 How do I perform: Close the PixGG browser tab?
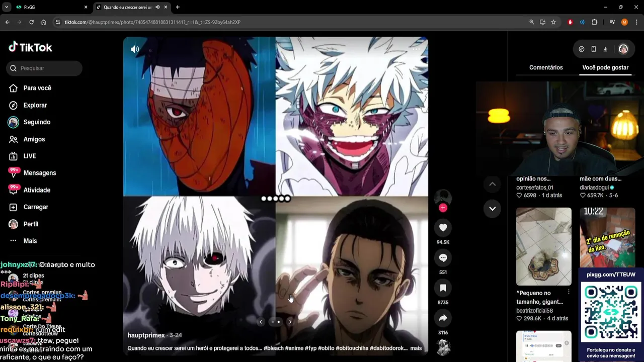(x=86, y=7)
